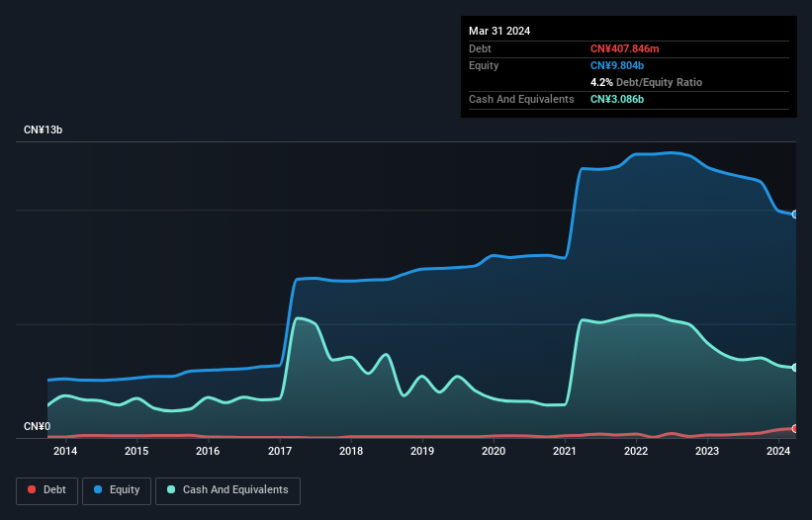812x520 pixels.
Task: Click Cash And Equivalents tooltip label
Action: pos(521,99)
